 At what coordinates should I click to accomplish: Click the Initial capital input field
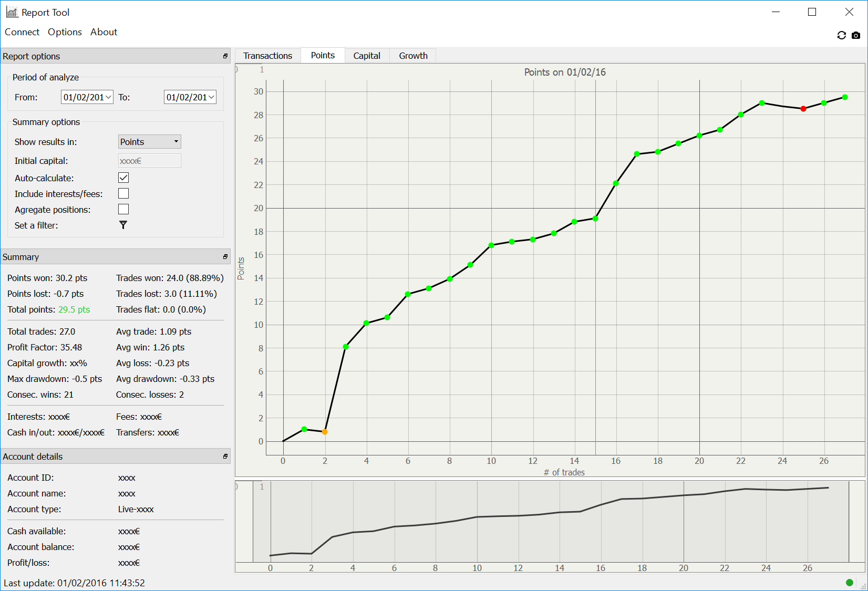150,161
